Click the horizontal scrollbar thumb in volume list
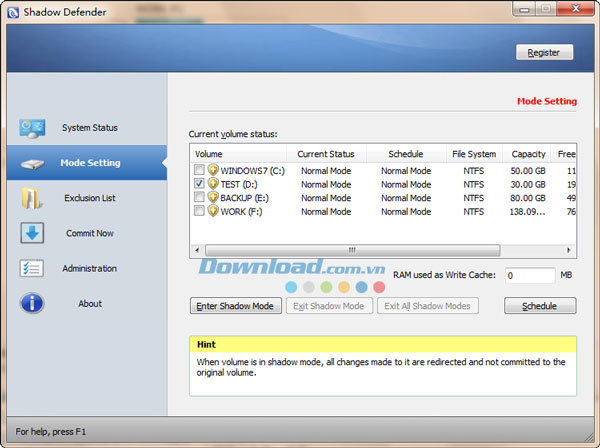600x448 pixels. [x=352, y=250]
